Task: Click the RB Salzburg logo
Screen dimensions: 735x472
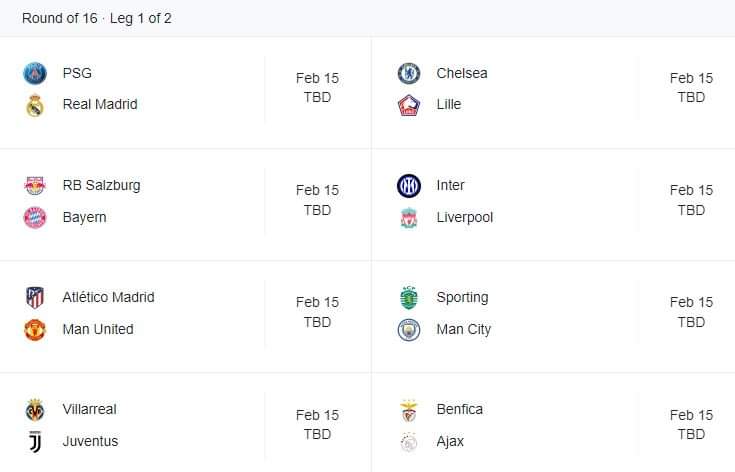Action: tap(35, 185)
